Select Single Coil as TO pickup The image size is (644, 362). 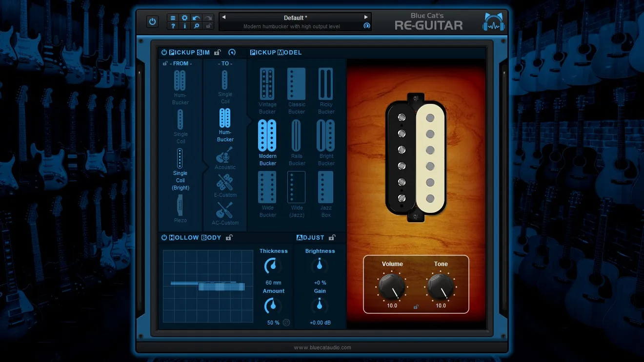tap(225, 87)
